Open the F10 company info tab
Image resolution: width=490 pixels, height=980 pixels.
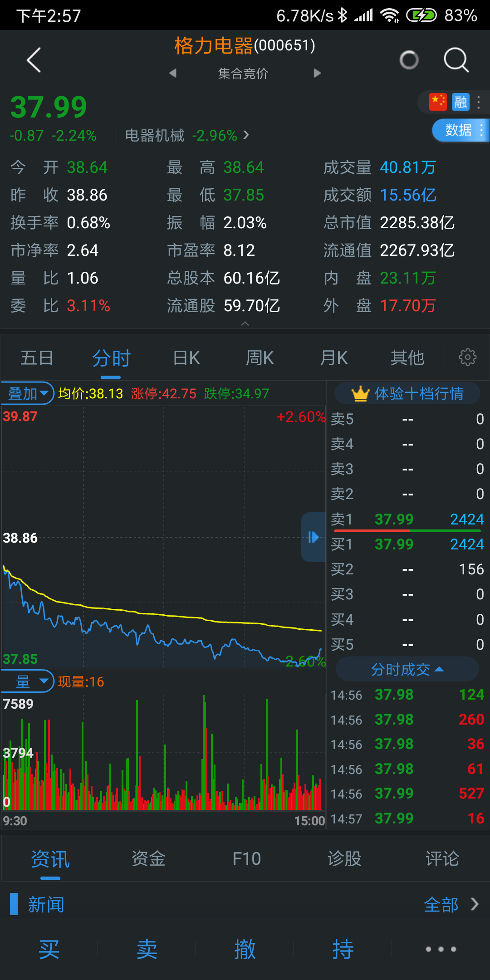pos(246,859)
